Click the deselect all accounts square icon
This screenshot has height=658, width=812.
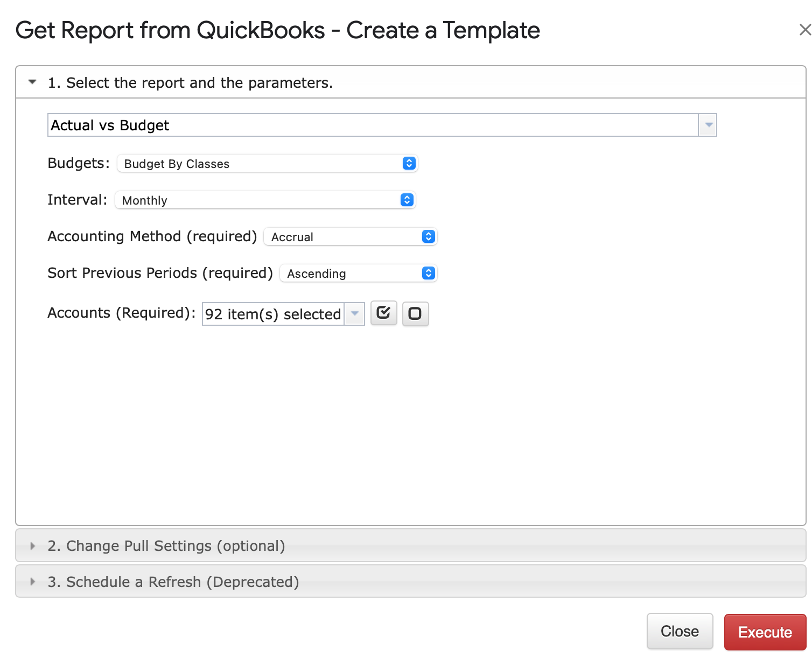pos(415,313)
